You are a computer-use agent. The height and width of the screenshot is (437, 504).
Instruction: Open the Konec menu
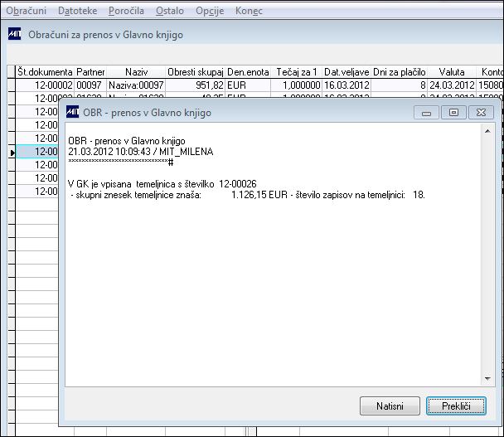(249, 11)
